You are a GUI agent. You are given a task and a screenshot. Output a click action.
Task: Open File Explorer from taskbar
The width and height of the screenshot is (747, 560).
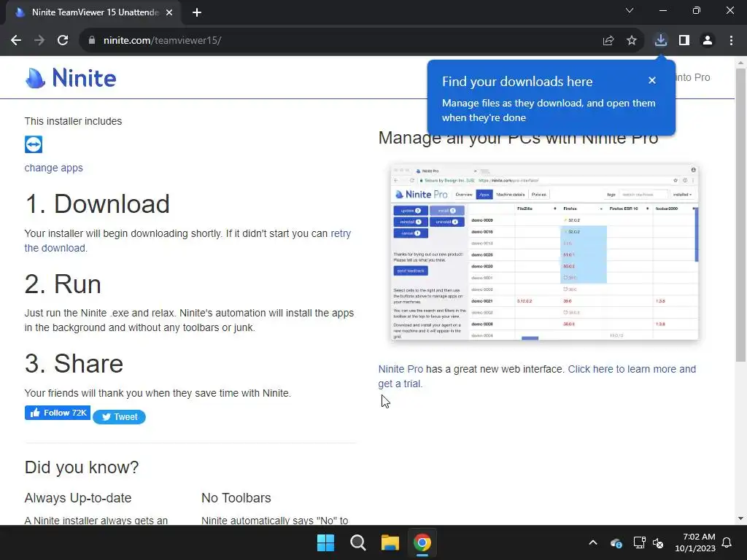(x=390, y=542)
